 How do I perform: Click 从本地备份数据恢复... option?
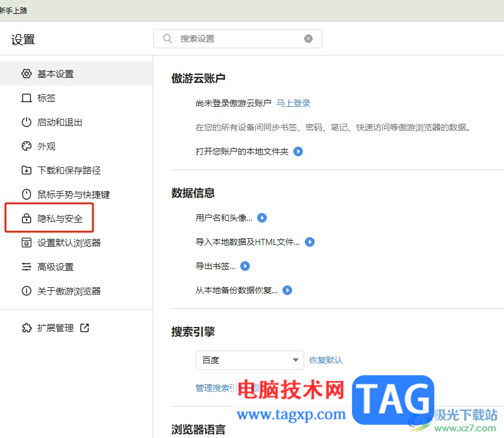click(x=237, y=290)
